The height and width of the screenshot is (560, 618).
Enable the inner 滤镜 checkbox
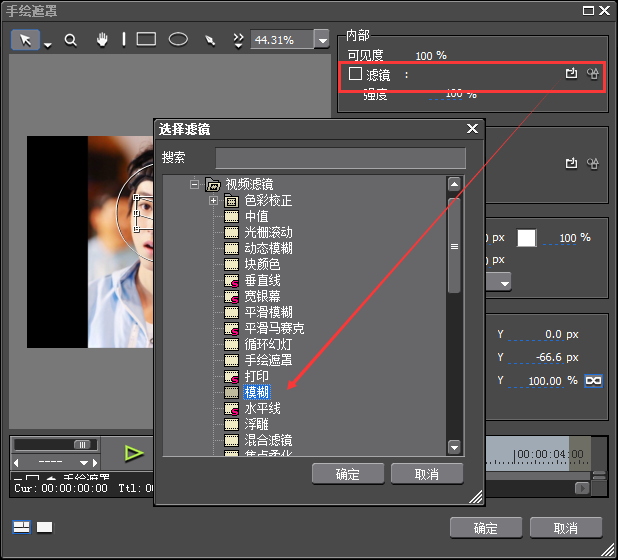[x=355, y=74]
